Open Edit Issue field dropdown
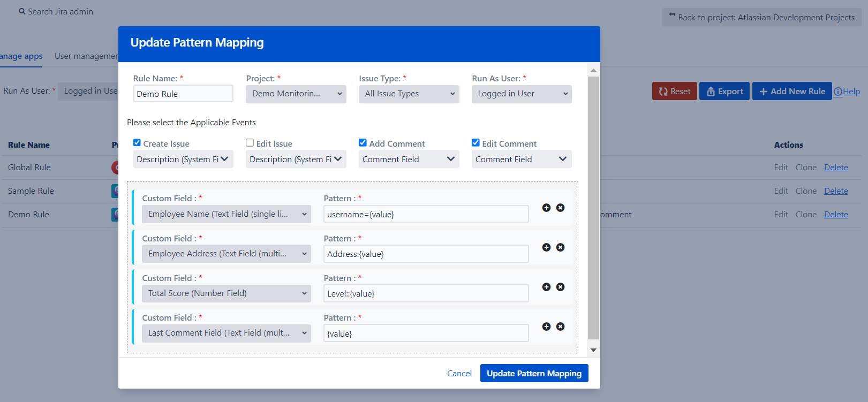Screen dimensions: 868x402 click(296, 159)
